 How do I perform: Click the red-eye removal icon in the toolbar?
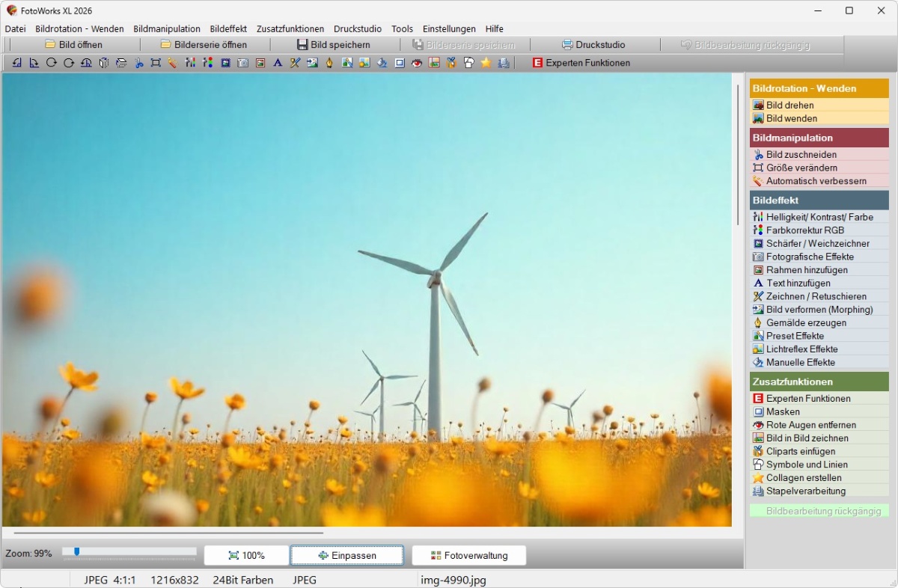pos(417,63)
